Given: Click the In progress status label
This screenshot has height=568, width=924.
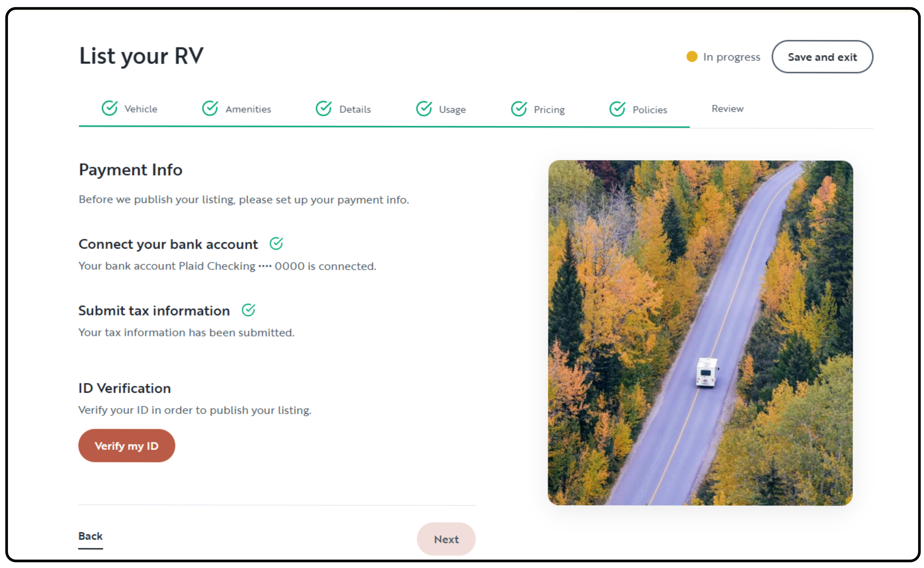Looking at the screenshot, I should [x=731, y=57].
